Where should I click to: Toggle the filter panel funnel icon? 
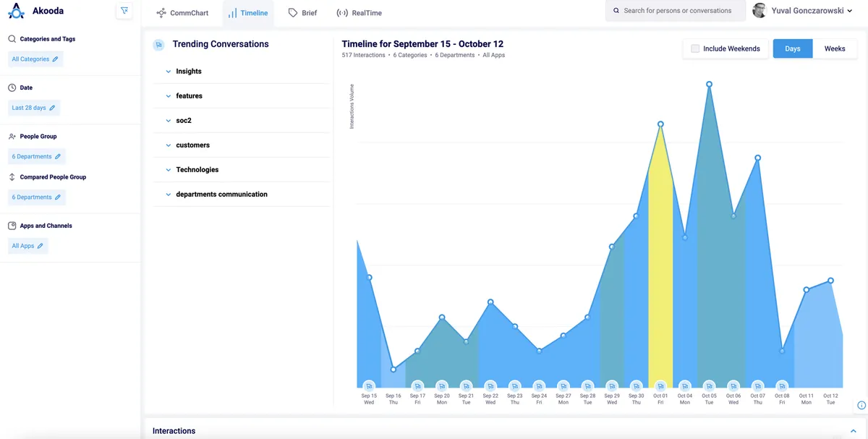[x=124, y=11]
